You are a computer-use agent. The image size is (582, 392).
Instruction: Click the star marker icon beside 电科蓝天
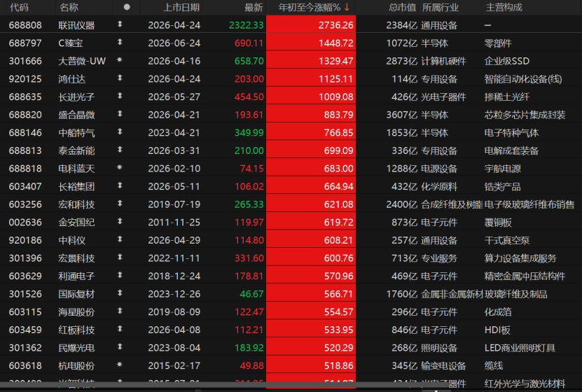point(120,167)
